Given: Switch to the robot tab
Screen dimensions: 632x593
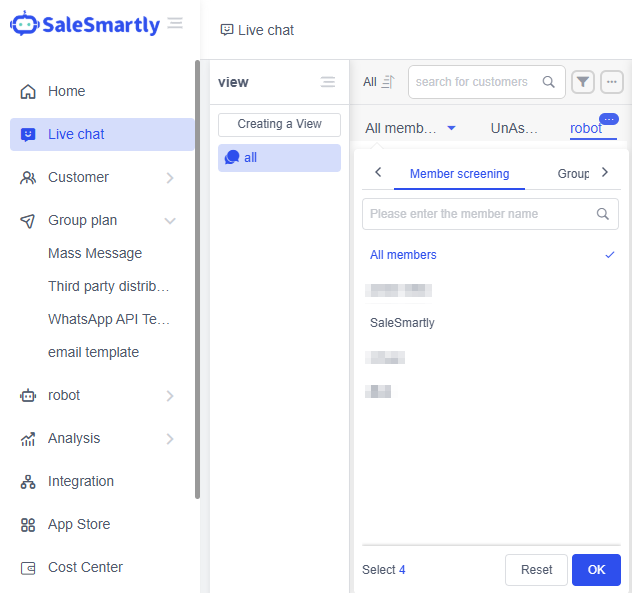Looking at the screenshot, I should click(x=586, y=128).
